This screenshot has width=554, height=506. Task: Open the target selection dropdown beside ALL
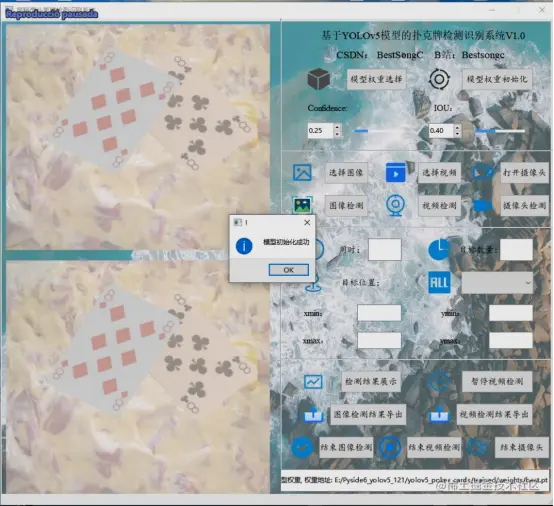(497, 283)
